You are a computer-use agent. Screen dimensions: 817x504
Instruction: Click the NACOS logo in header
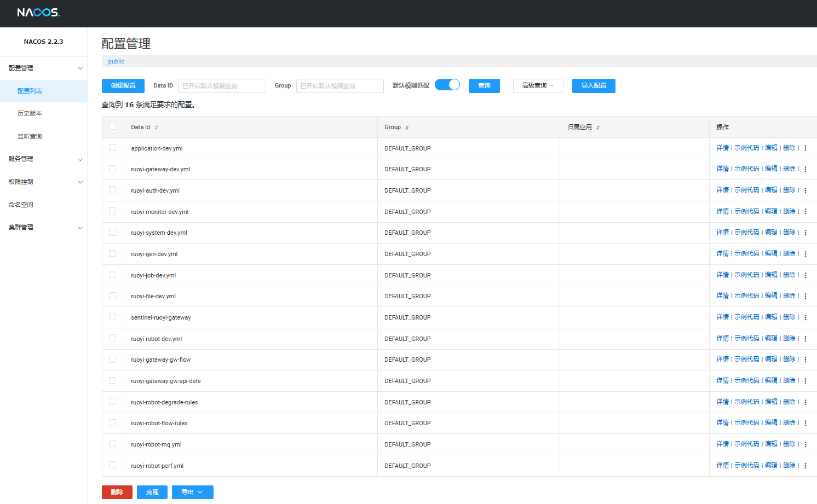(x=38, y=12)
